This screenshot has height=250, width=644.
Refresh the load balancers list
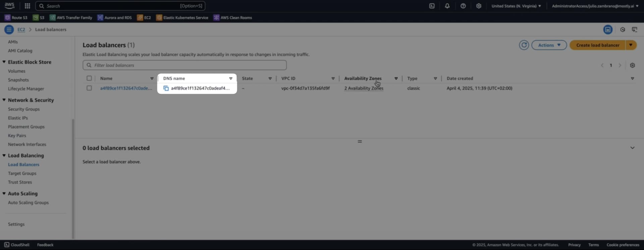[524, 45]
